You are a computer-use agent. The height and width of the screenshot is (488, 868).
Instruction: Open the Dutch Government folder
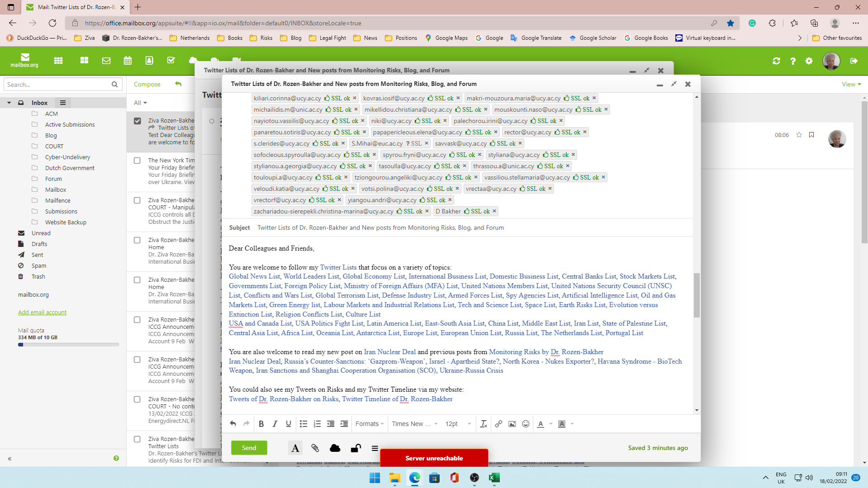[x=70, y=168]
